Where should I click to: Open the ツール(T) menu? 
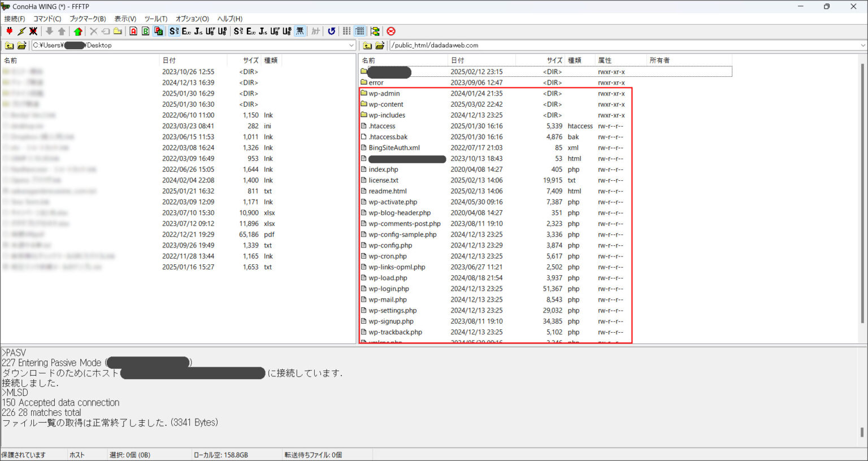[x=155, y=19]
